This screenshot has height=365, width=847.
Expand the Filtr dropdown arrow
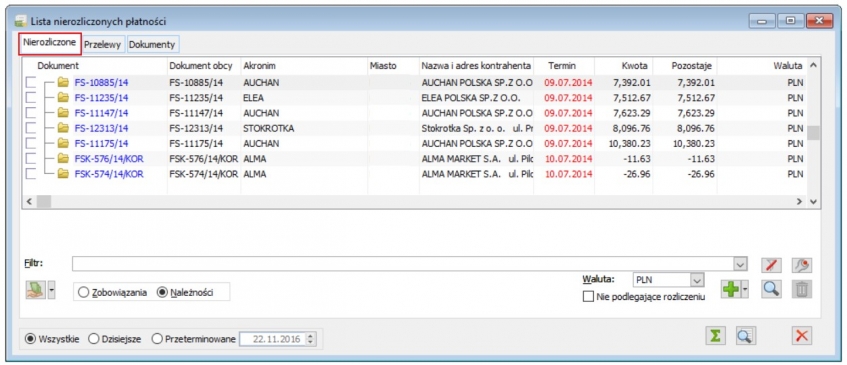point(740,264)
